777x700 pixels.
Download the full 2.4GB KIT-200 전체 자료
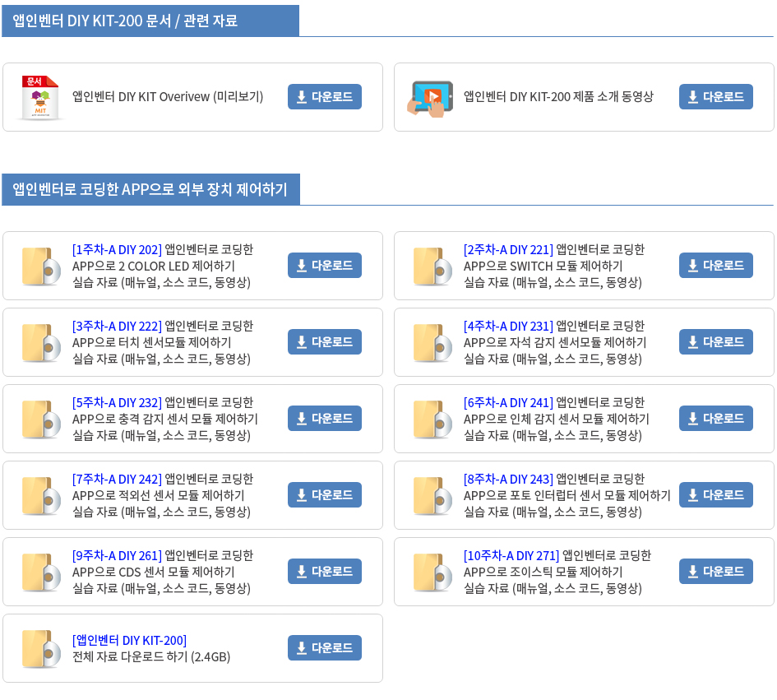[x=325, y=647]
